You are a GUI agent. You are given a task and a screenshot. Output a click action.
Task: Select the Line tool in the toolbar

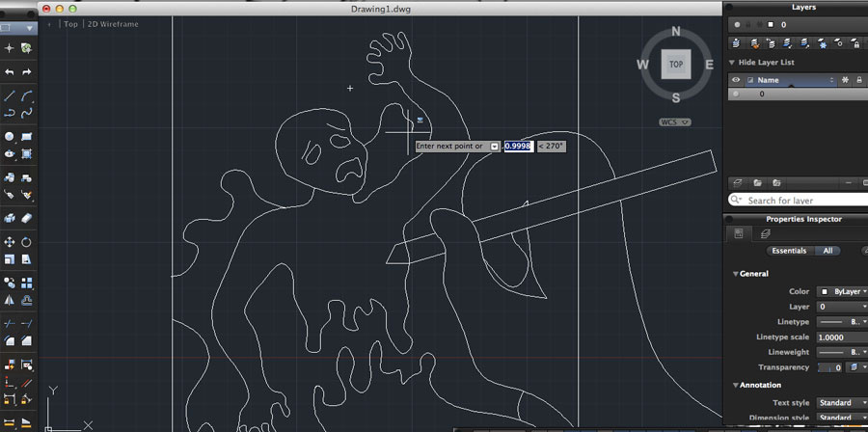pyautogui.click(x=10, y=95)
